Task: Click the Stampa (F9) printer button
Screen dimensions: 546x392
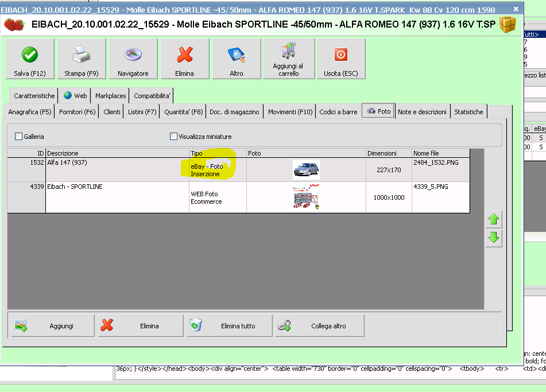Action: pyautogui.click(x=82, y=59)
